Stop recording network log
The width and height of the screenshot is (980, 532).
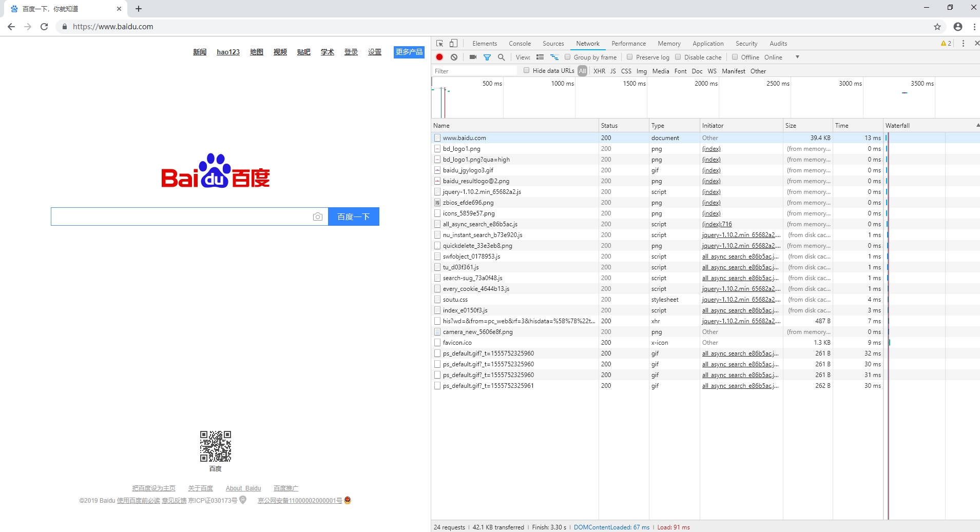pos(439,57)
